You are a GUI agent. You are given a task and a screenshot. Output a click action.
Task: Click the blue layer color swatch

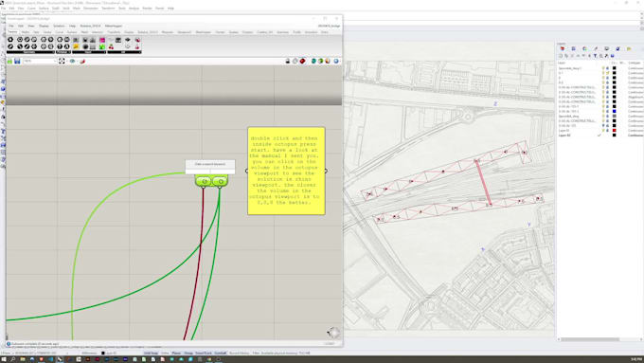point(615,111)
